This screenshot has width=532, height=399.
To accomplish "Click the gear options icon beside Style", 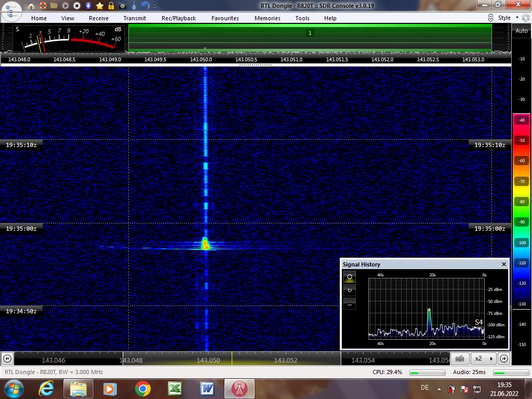I will point(526,18).
